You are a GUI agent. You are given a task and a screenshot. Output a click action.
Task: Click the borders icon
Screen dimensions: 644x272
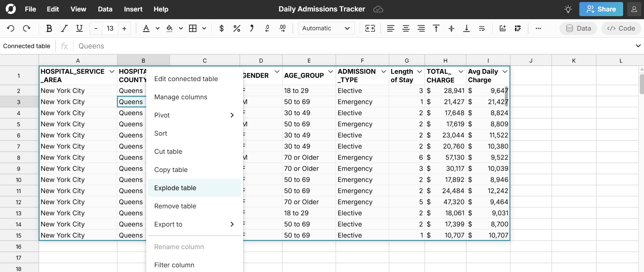pos(193,28)
